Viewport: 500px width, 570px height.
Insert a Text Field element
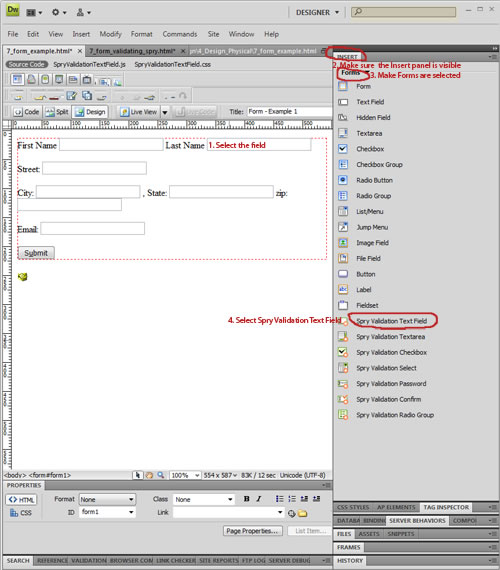pos(361,102)
